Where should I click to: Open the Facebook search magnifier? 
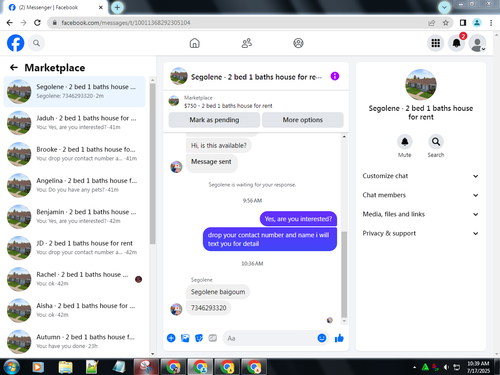point(36,43)
